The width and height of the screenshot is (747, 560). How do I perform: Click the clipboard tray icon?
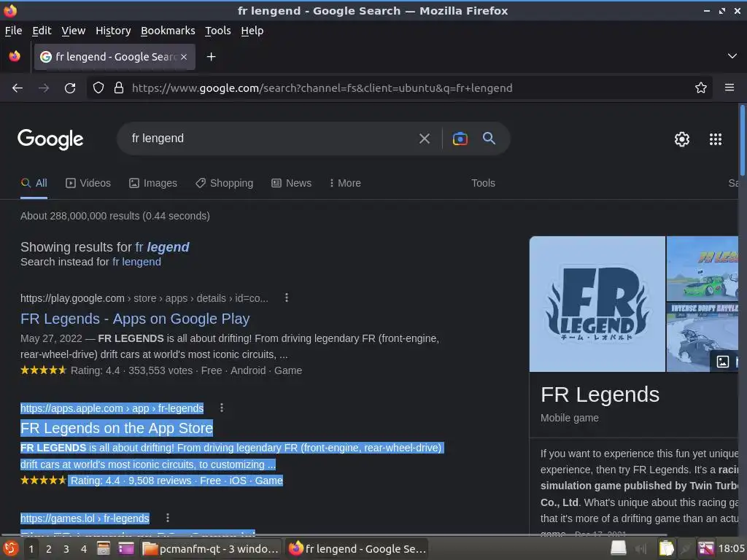pyautogui.click(x=666, y=548)
